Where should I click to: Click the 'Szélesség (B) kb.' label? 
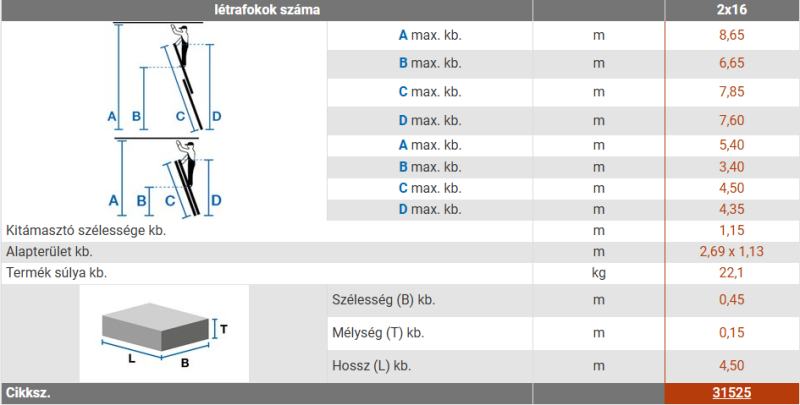383,300
